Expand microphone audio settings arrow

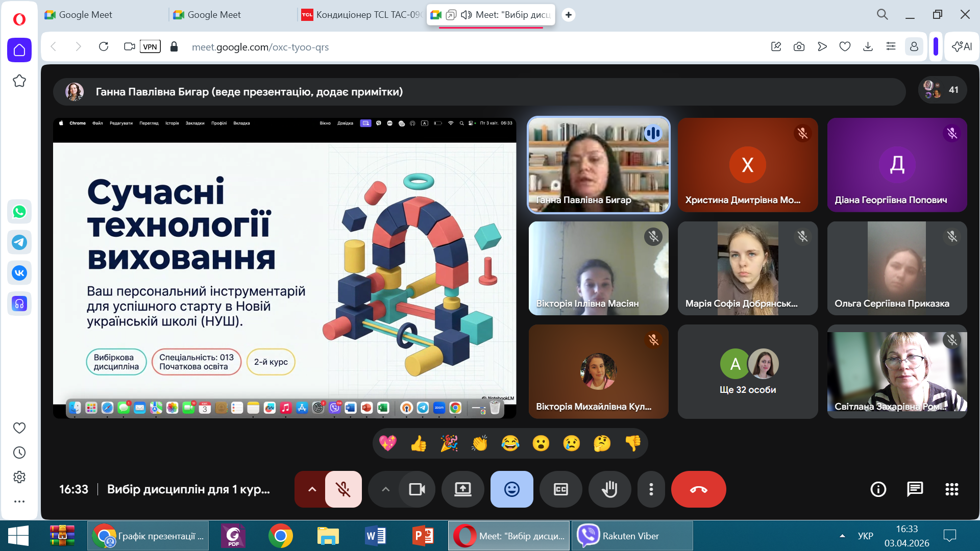pos(312,489)
